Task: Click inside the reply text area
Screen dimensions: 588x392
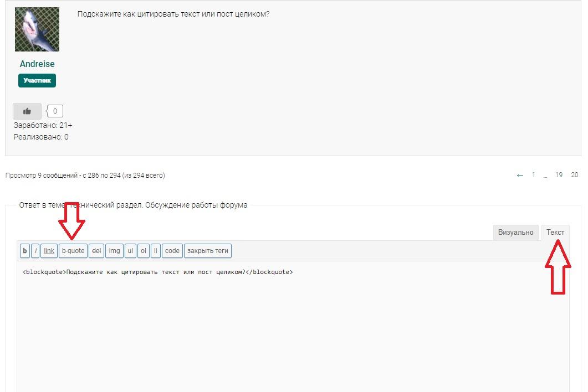Action: coord(293,332)
